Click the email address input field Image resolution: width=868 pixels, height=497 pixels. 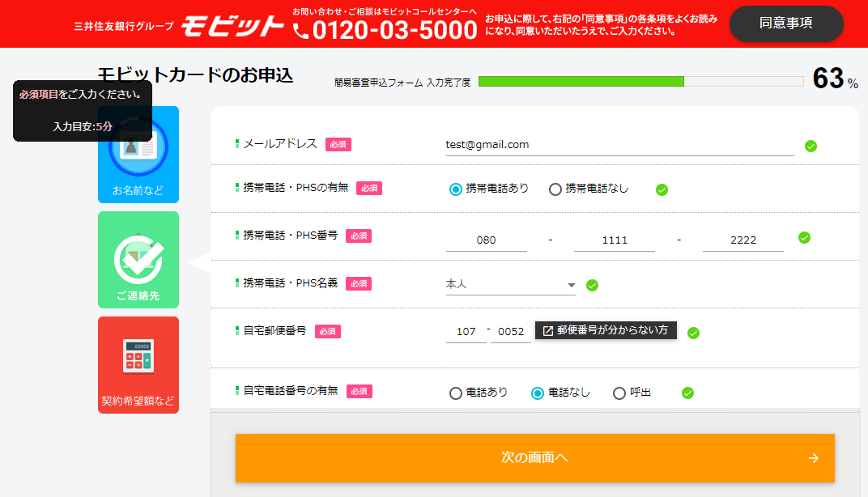[619, 145]
